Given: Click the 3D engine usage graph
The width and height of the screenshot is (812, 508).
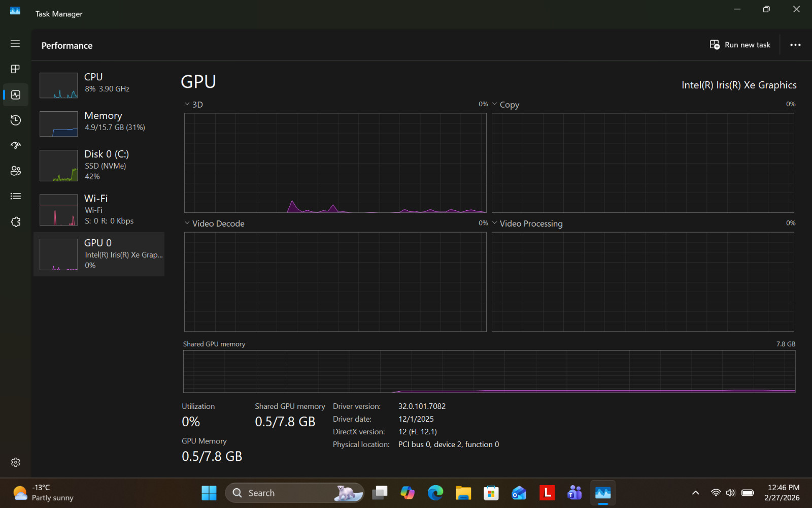Looking at the screenshot, I should (335, 163).
